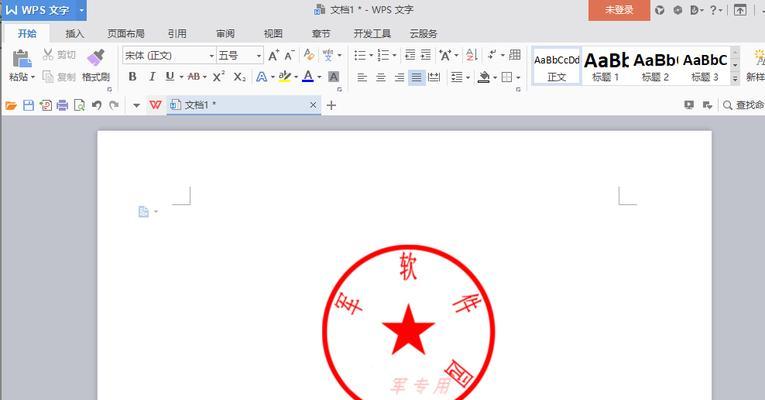Screen dimensions: 765x400
Task: Activate the Format Painter brush
Action: [x=96, y=58]
